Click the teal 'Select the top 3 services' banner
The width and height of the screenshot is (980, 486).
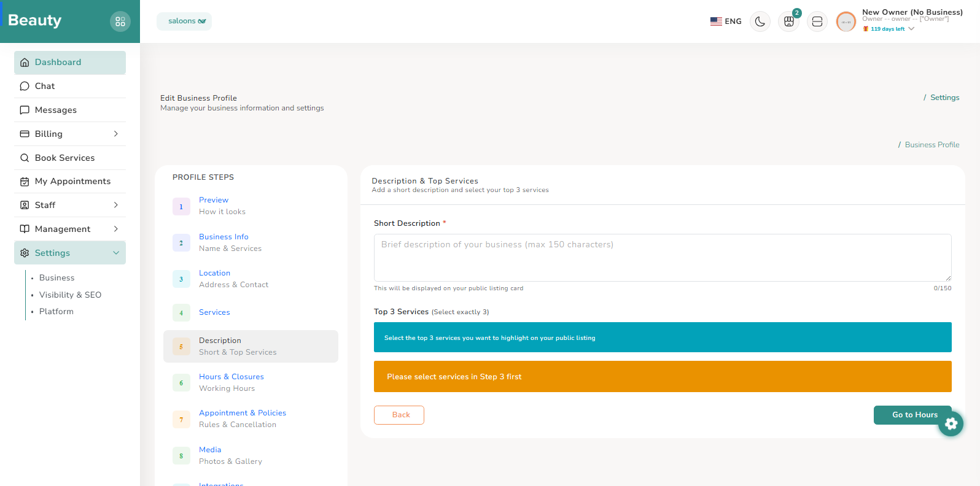pos(663,337)
